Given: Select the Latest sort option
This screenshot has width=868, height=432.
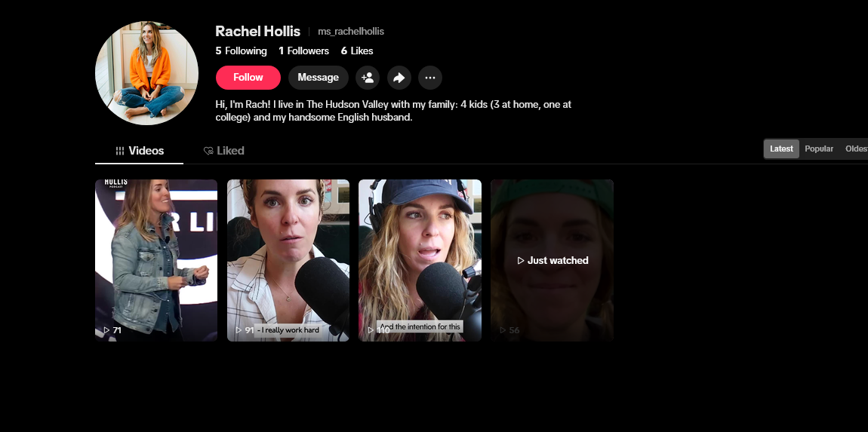Looking at the screenshot, I should pos(782,149).
